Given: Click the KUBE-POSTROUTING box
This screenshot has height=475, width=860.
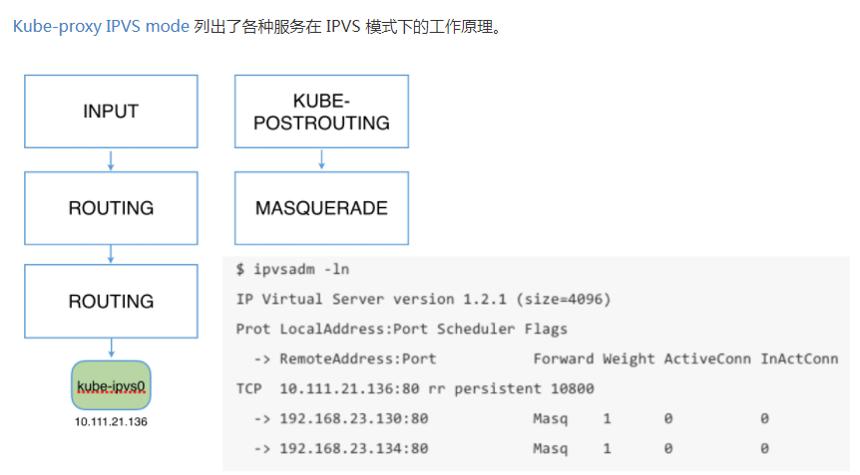Looking at the screenshot, I should pos(321,111).
